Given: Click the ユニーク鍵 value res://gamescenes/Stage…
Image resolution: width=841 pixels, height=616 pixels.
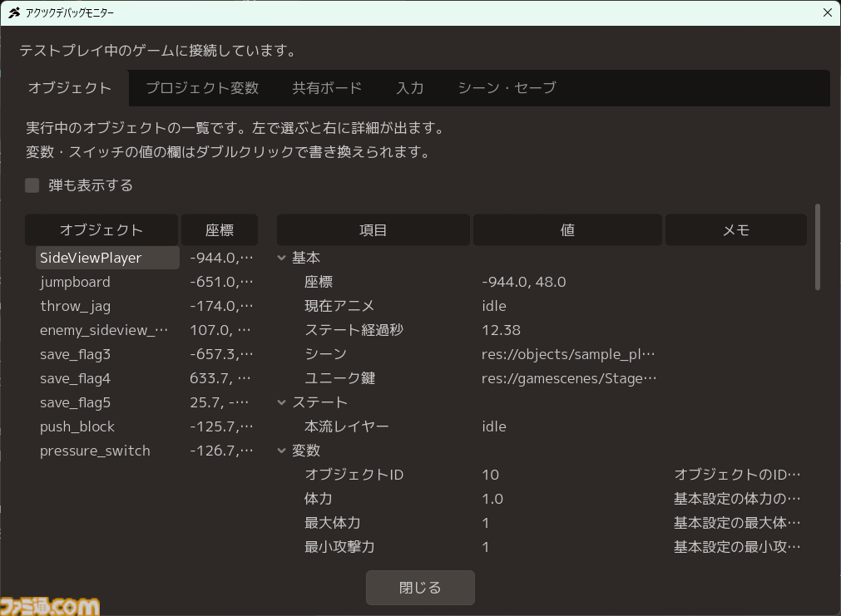Looking at the screenshot, I should pyautogui.click(x=569, y=378).
